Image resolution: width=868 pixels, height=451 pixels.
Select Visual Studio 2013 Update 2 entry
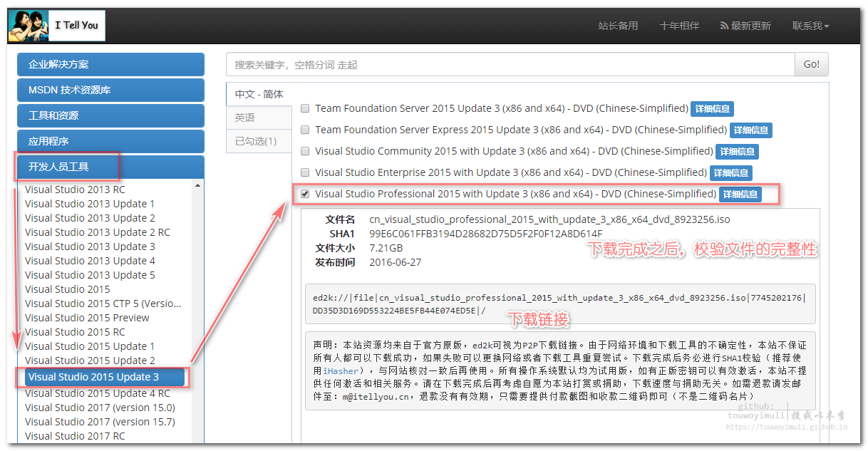(90, 218)
